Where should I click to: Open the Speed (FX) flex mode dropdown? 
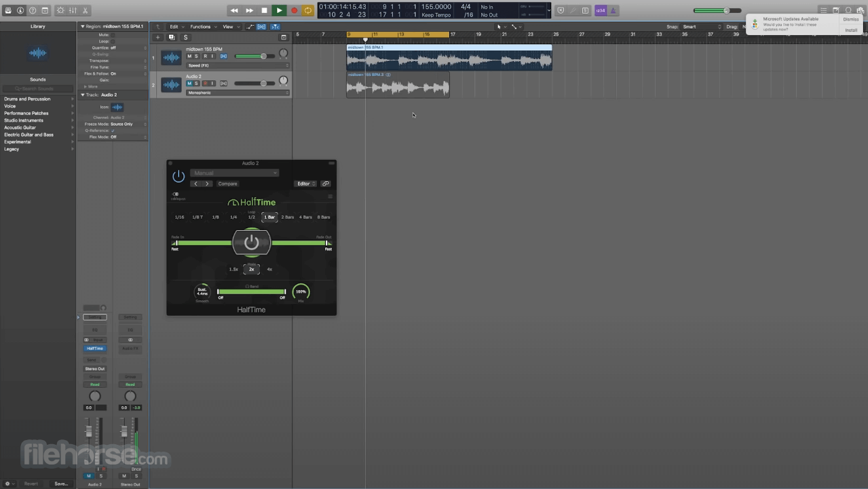(x=238, y=65)
